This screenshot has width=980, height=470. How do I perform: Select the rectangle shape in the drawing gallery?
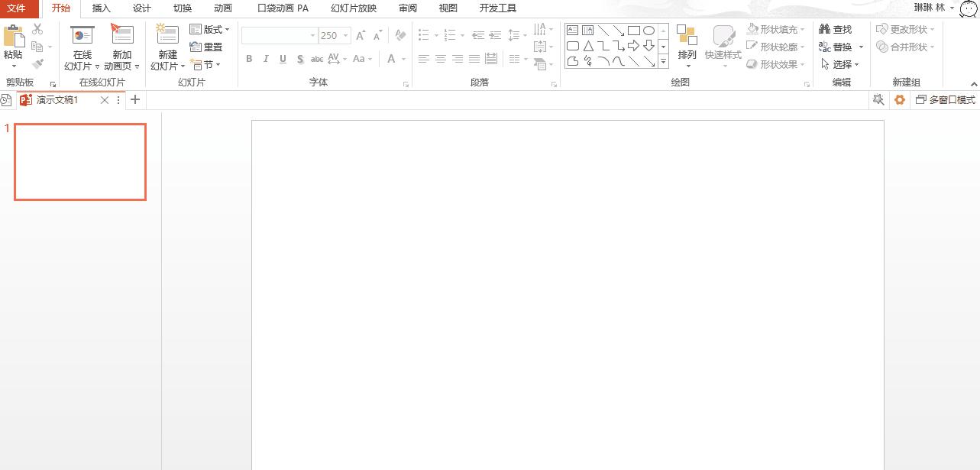tap(634, 31)
